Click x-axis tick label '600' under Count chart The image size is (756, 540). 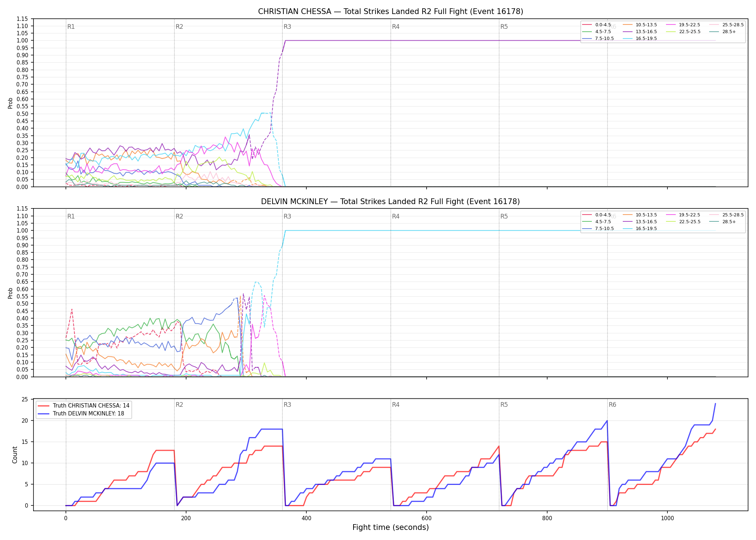427,518
